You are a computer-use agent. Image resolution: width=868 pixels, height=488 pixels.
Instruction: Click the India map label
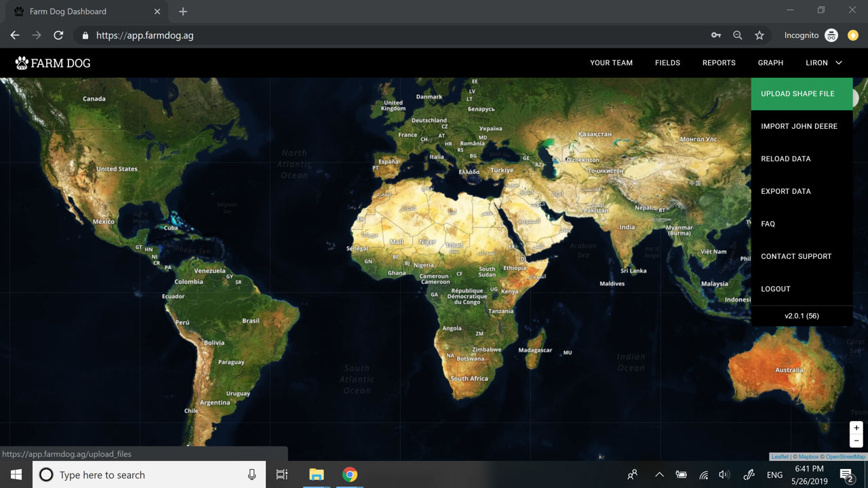627,228
